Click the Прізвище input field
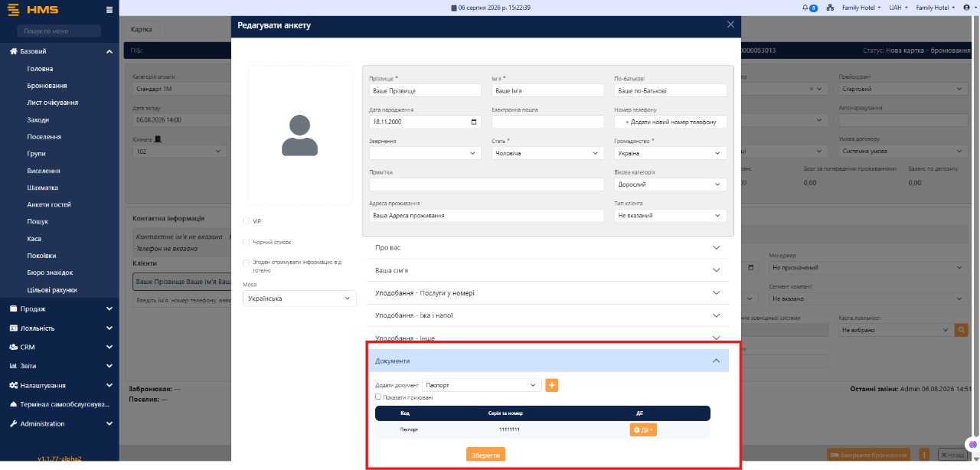The image size is (980, 470). tap(425, 90)
